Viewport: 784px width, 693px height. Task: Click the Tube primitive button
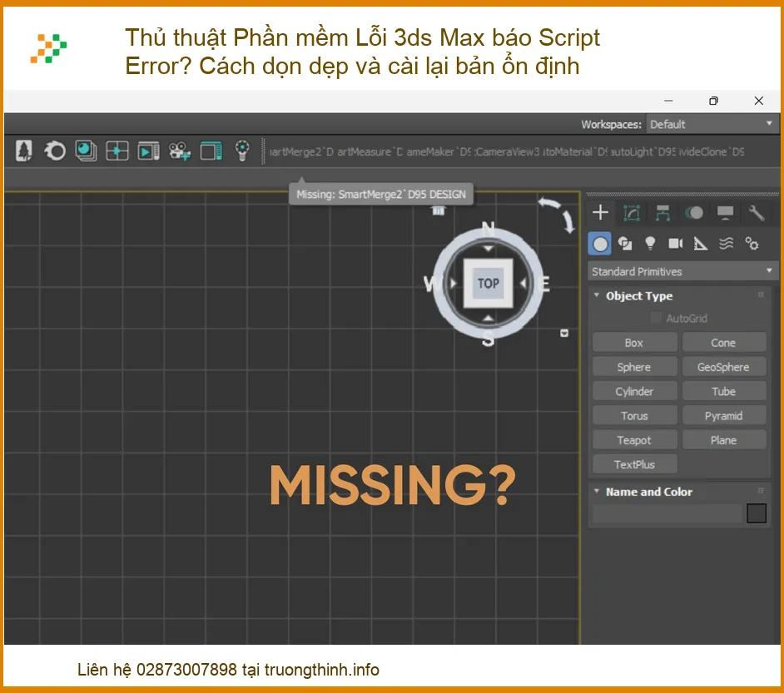(724, 391)
